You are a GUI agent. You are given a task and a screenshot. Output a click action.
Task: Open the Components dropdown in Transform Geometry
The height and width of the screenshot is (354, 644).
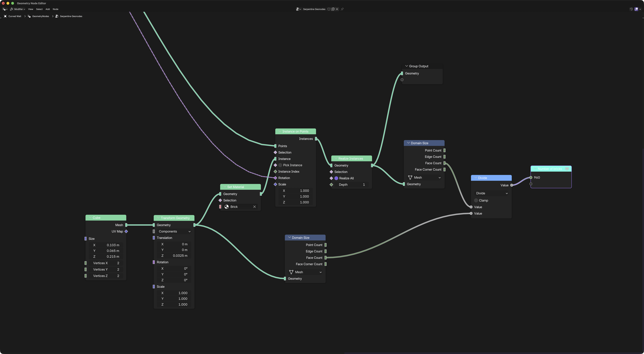(174, 231)
